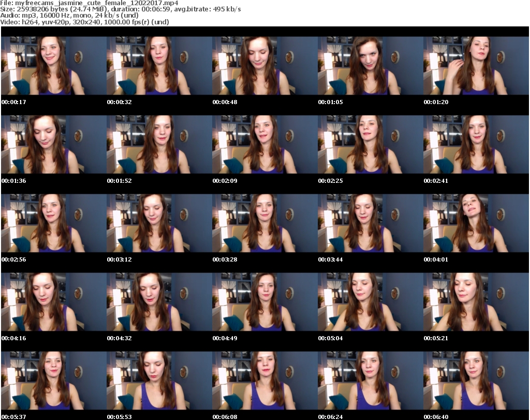
Task: Pick the preview frame above 00:02:56
Action: tap(54, 223)
